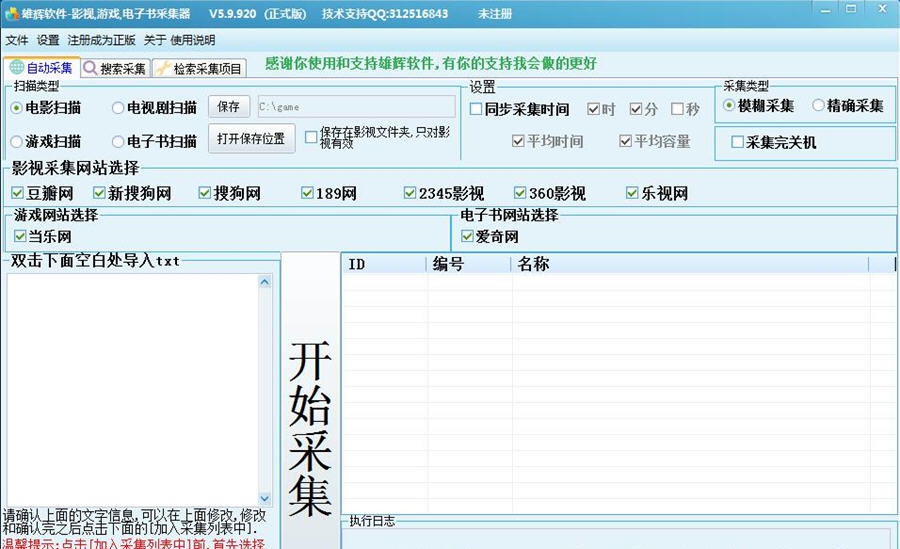Minimize the window
Image resolution: width=900 pixels, height=549 pixels.
click(825, 10)
